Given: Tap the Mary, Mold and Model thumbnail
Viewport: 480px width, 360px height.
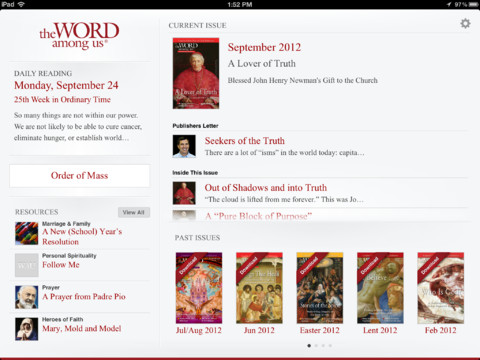Looking at the screenshot, I should (x=26, y=329).
